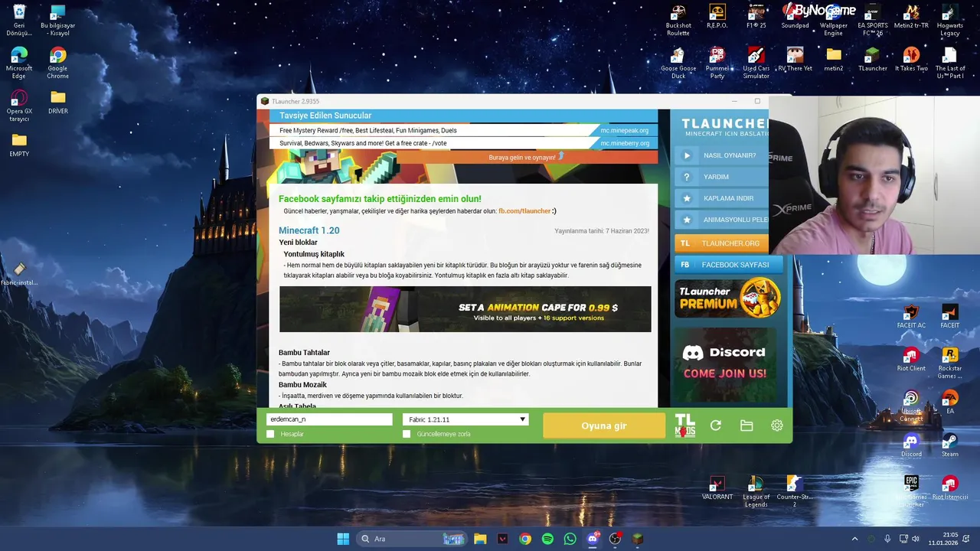
Task: Select the DRIVER folder on desktop
Action: (x=57, y=103)
